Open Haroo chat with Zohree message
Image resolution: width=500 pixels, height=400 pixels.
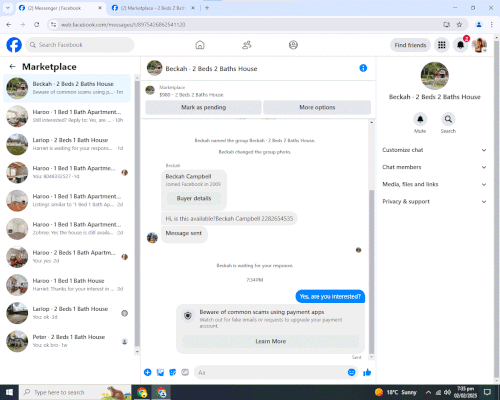pos(67,228)
